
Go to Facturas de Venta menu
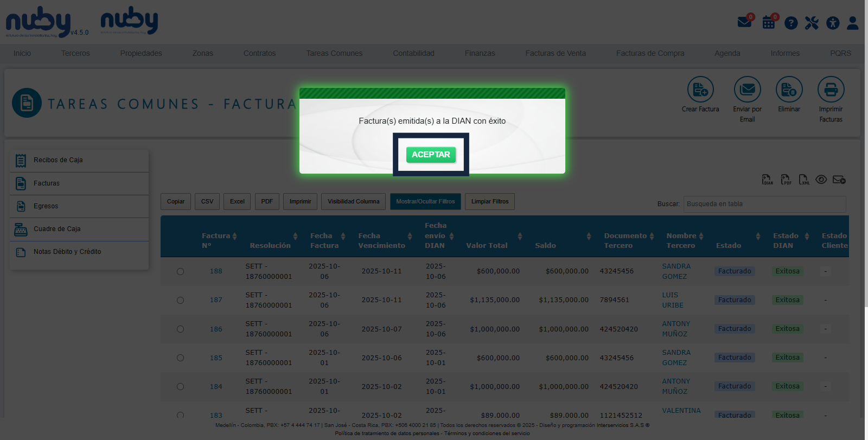(555, 53)
